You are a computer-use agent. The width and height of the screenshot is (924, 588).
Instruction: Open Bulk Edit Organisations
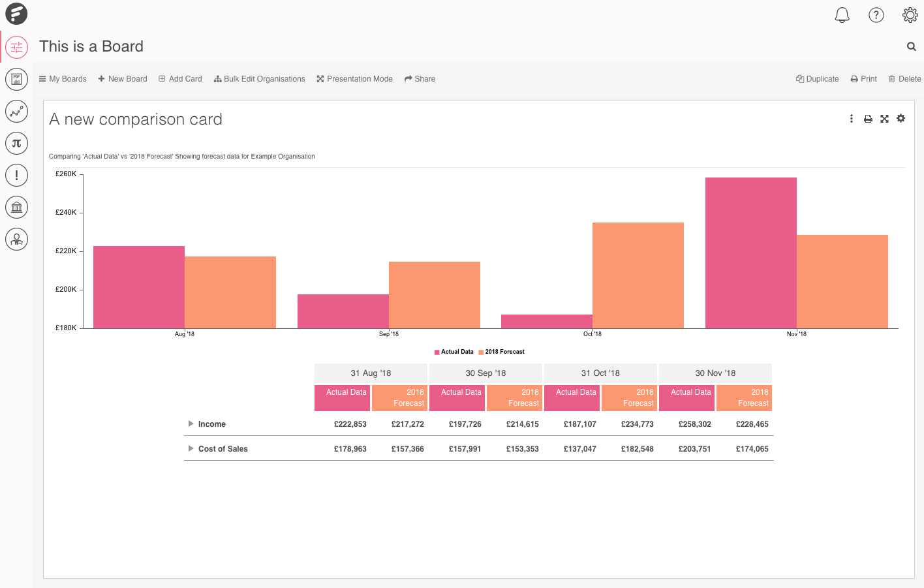(x=259, y=78)
